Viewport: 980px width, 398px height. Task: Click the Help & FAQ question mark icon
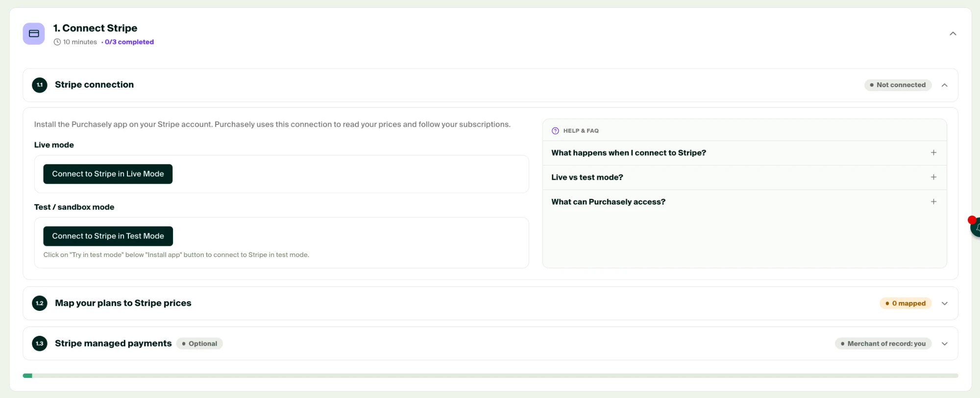(x=555, y=131)
